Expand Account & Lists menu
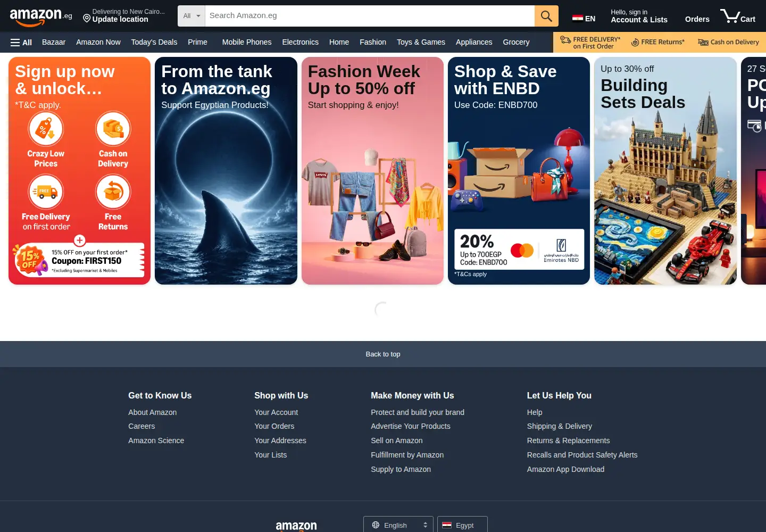766x532 pixels. (x=639, y=16)
